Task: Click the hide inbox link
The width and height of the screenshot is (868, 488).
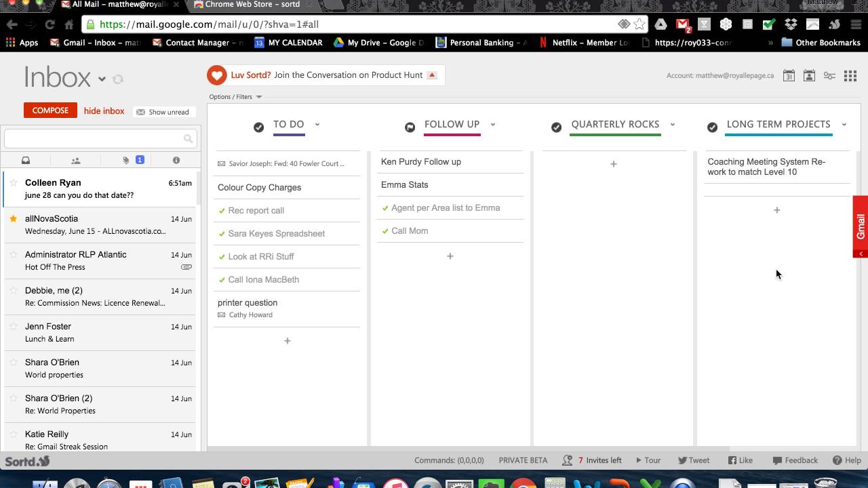Action: pos(104,111)
